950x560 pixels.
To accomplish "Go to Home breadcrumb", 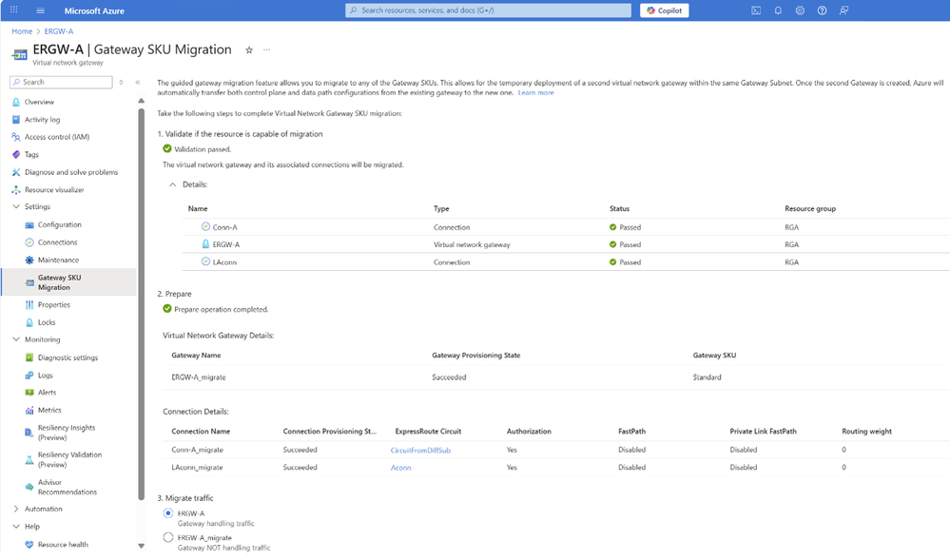I will click(x=22, y=31).
